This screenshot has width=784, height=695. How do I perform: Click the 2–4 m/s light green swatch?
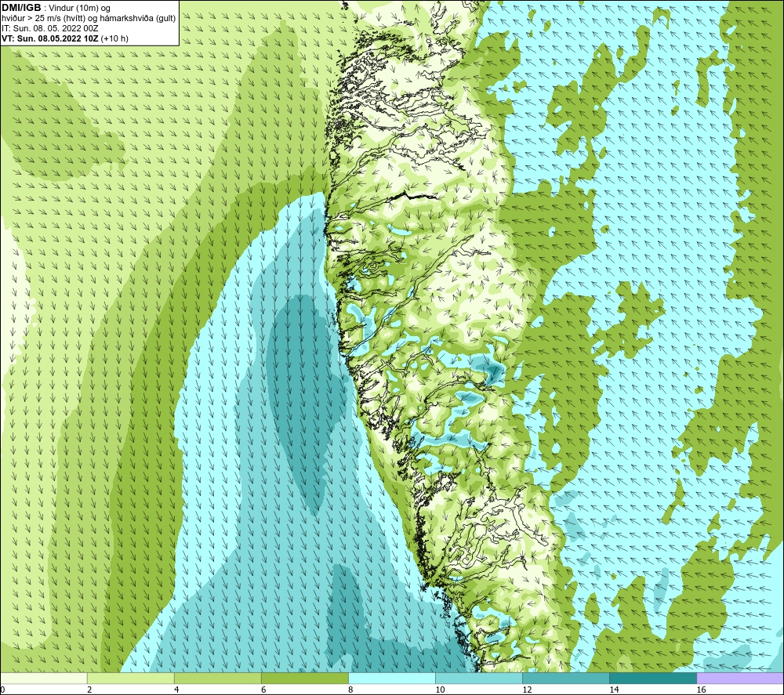pyautogui.click(x=130, y=678)
